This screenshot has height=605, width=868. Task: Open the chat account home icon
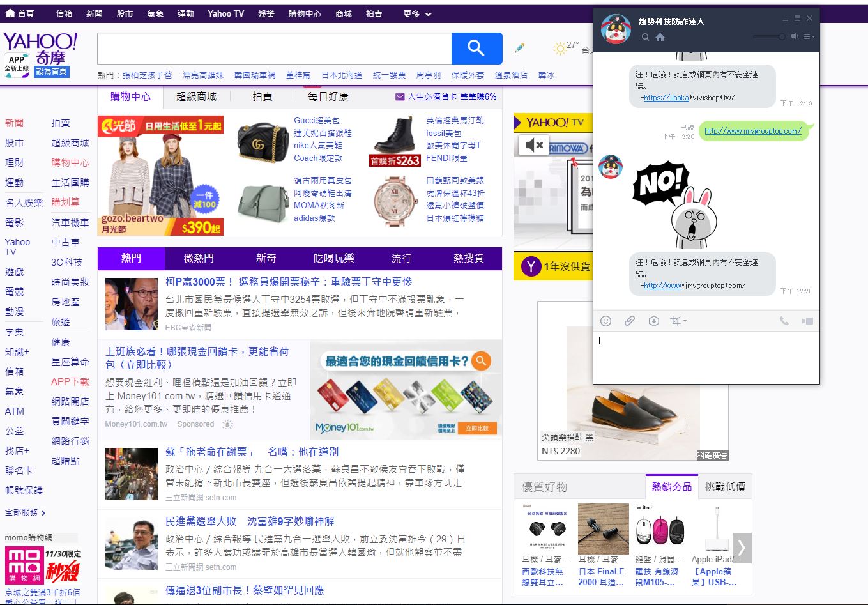click(x=660, y=37)
